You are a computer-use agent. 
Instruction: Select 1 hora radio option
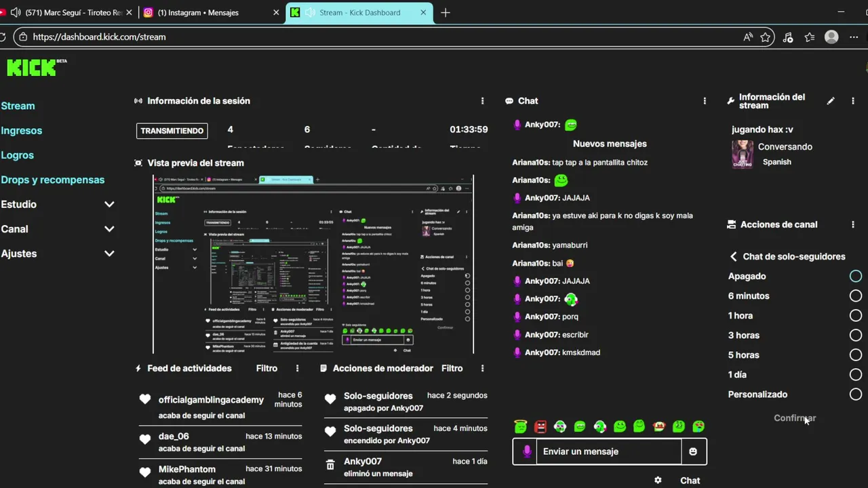pos(856,315)
